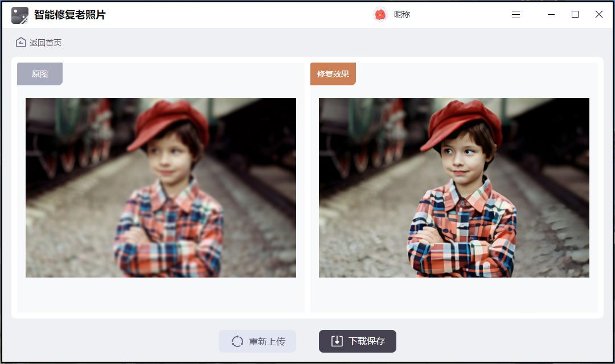Click the circular arrows re-upload icon
Viewport: 615px width, 364px height.
(x=237, y=341)
